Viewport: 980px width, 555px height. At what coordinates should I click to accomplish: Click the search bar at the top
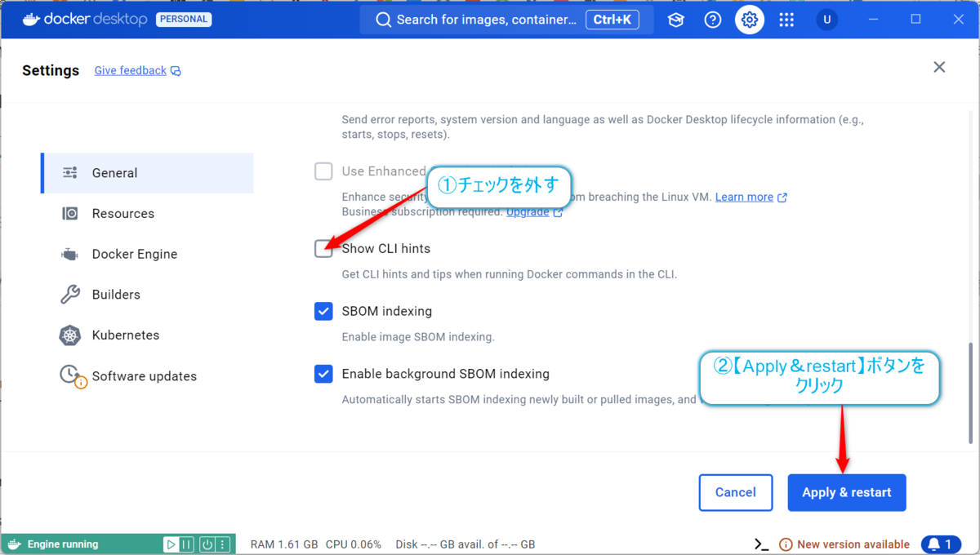[490, 20]
